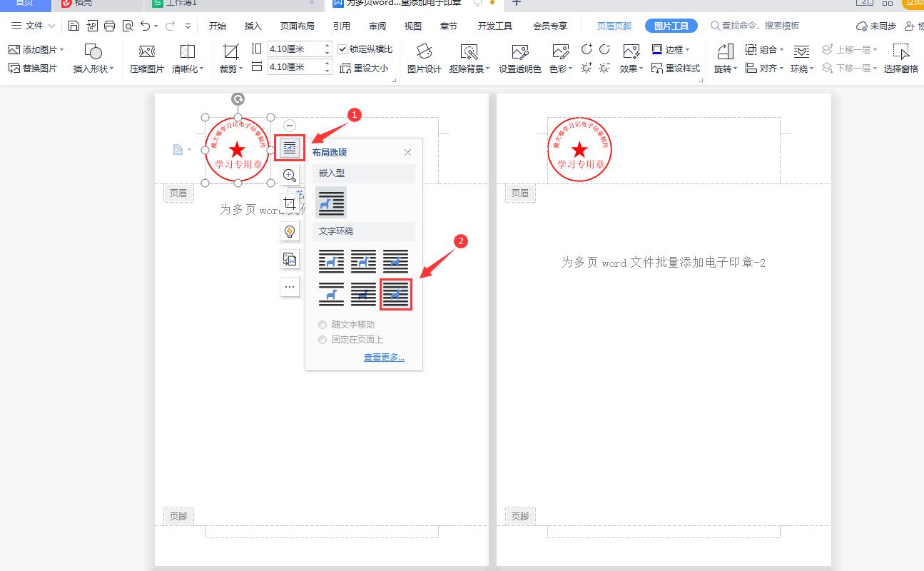Open 组合 (Group) dropdown
Viewport: 924px width, 571px height.
(764, 49)
